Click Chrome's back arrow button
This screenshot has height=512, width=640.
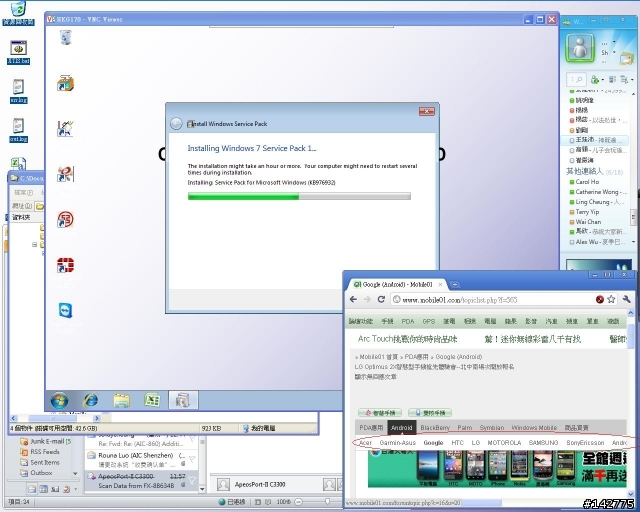[353, 299]
